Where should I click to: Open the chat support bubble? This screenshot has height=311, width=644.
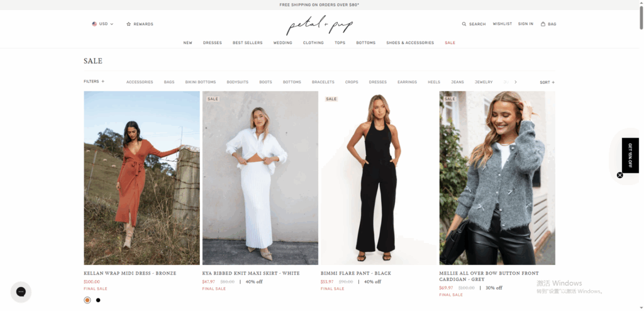point(21,292)
